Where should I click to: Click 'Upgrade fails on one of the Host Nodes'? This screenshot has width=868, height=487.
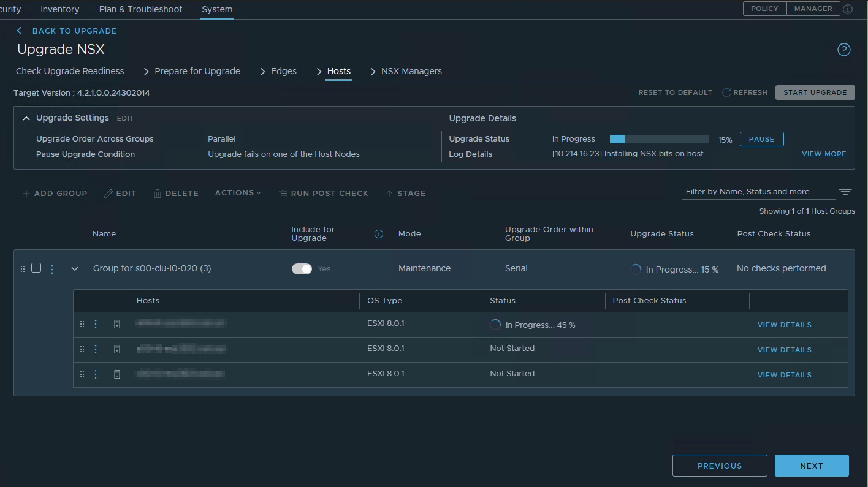click(x=284, y=154)
